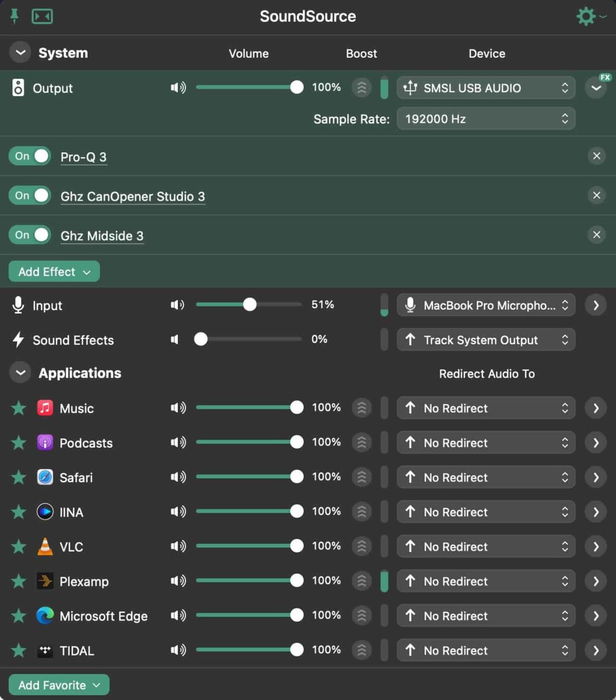
Task: Click the Add Favorite button
Action: [58, 685]
